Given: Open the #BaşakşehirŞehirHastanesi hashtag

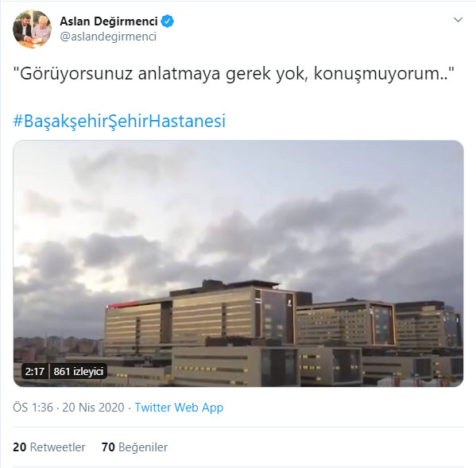Looking at the screenshot, I should point(119,121).
